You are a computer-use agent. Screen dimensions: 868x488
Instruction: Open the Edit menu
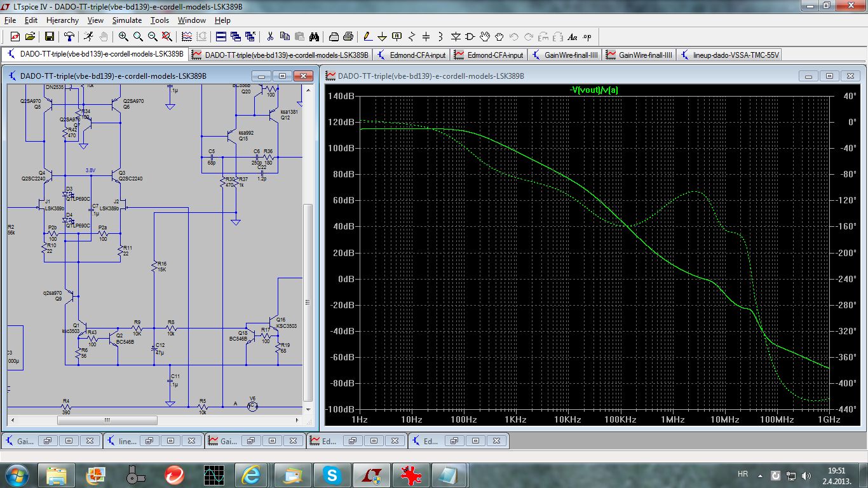(31, 20)
